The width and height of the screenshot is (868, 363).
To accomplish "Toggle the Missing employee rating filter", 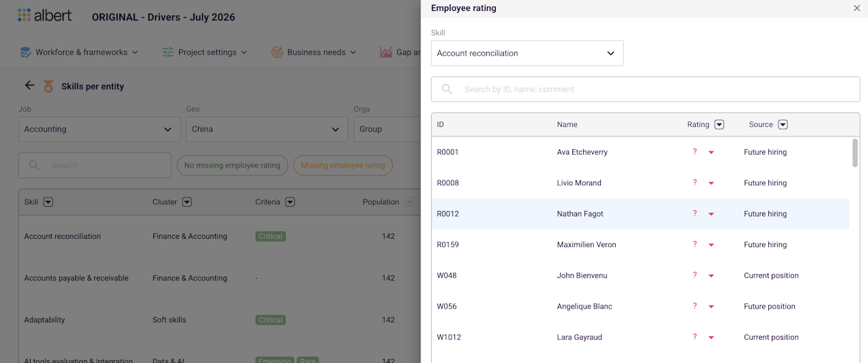I will click(x=342, y=166).
